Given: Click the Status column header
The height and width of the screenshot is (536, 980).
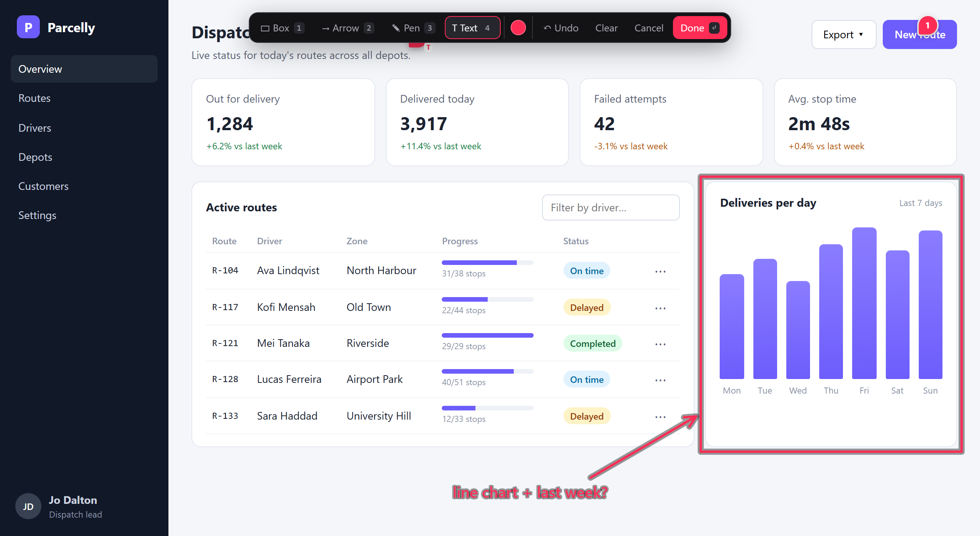Looking at the screenshot, I should 576,241.
